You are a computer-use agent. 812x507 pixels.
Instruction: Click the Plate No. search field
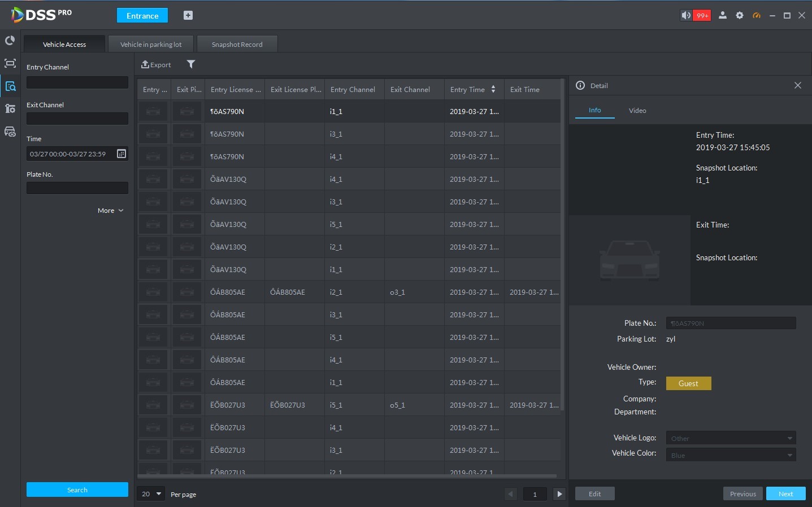[77, 188]
